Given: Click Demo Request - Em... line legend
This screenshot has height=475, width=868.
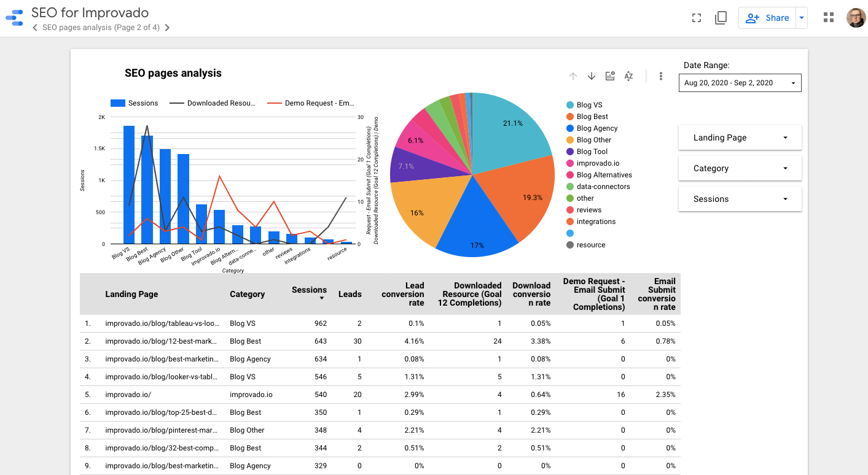Looking at the screenshot, I should point(311,103).
